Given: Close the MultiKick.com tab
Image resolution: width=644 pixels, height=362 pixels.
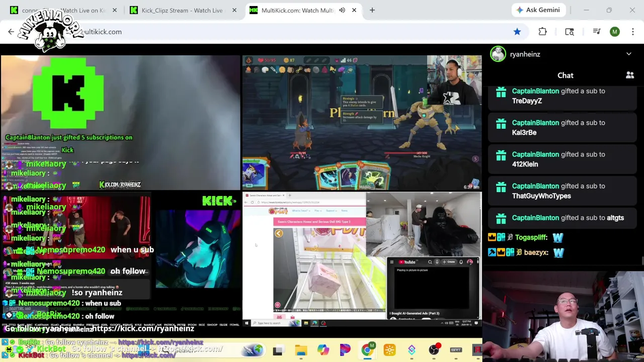Looking at the screenshot, I should coord(354,10).
